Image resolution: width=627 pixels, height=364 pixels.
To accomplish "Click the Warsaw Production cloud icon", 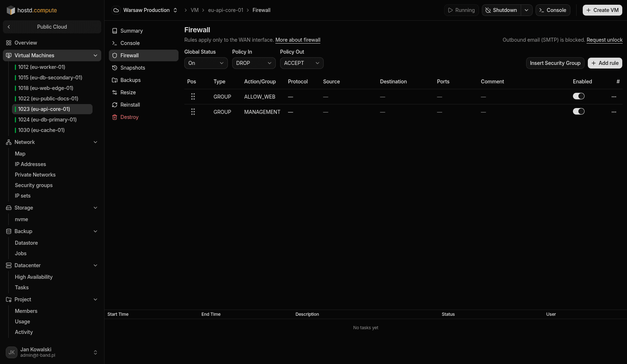I will (116, 10).
